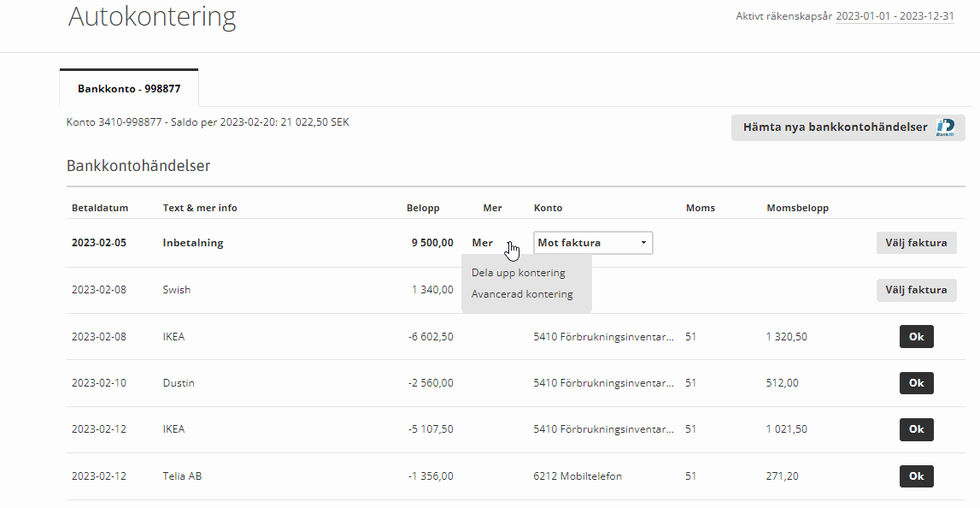Click Välj faktura for the Inbetalning row

click(916, 243)
